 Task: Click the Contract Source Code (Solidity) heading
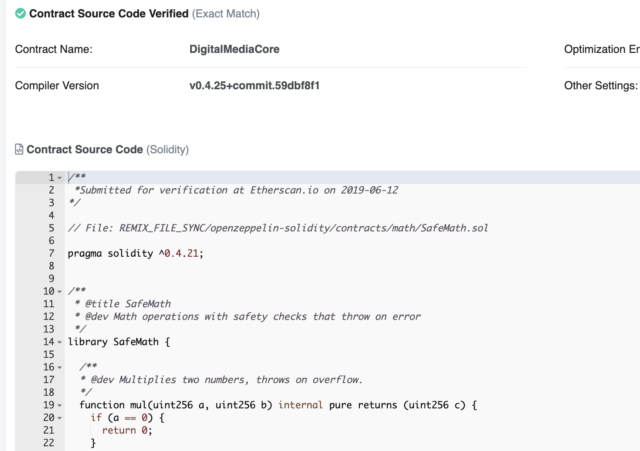[x=107, y=149]
